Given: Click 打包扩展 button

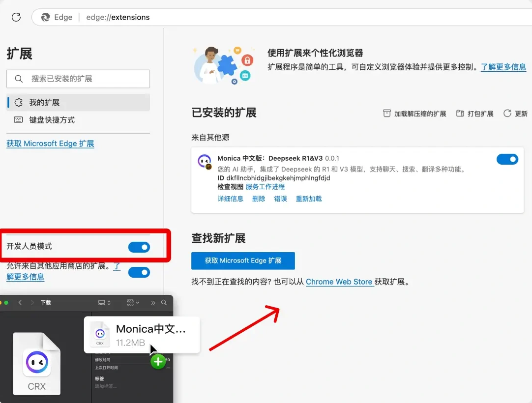Looking at the screenshot, I should (x=474, y=114).
